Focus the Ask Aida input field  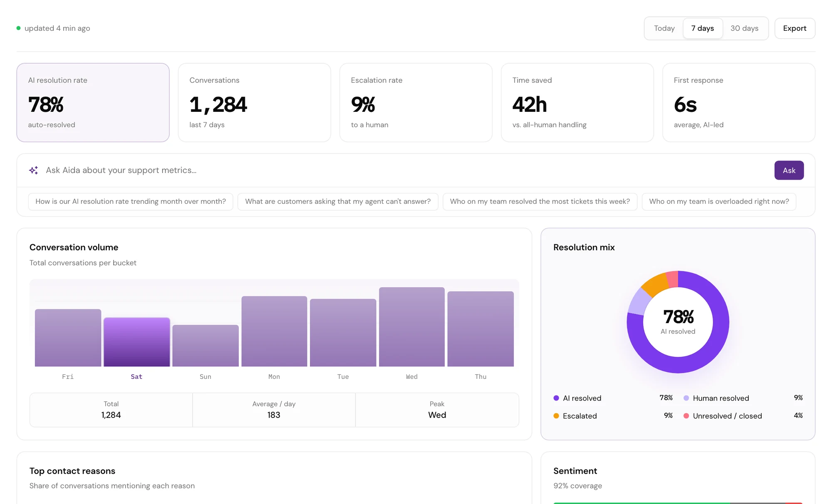pyautogui.click(x=406, y=170)
